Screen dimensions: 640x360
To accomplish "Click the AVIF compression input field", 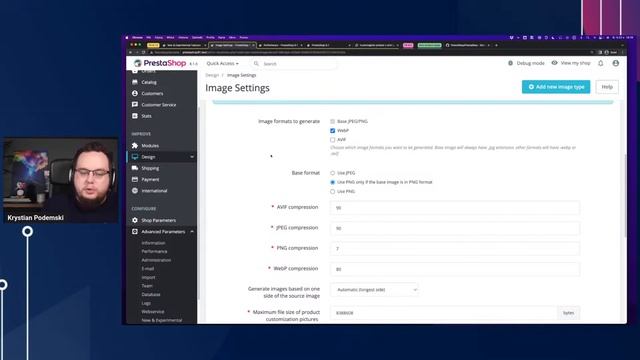I will [x=455, y=208].
